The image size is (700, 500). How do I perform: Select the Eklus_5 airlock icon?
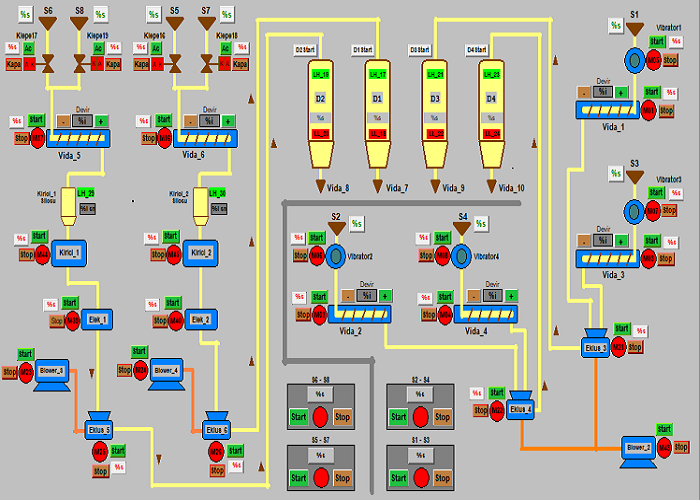click(99, 426)
